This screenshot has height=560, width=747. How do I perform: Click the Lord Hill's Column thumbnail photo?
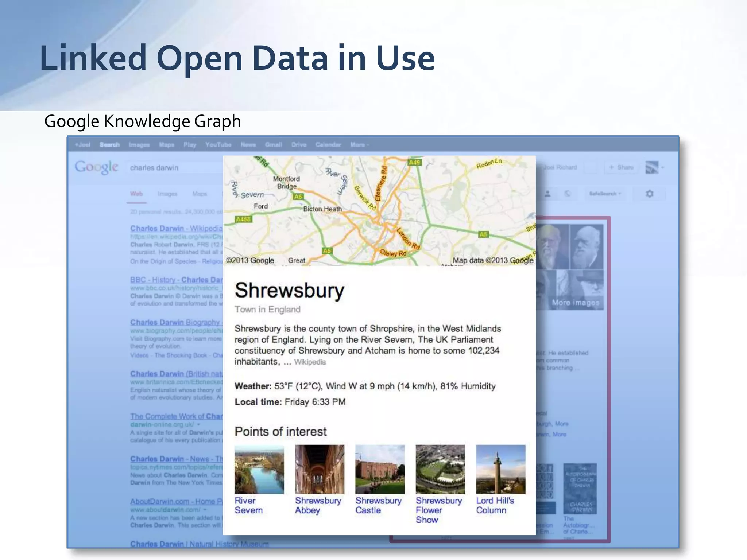coord(500,469)
